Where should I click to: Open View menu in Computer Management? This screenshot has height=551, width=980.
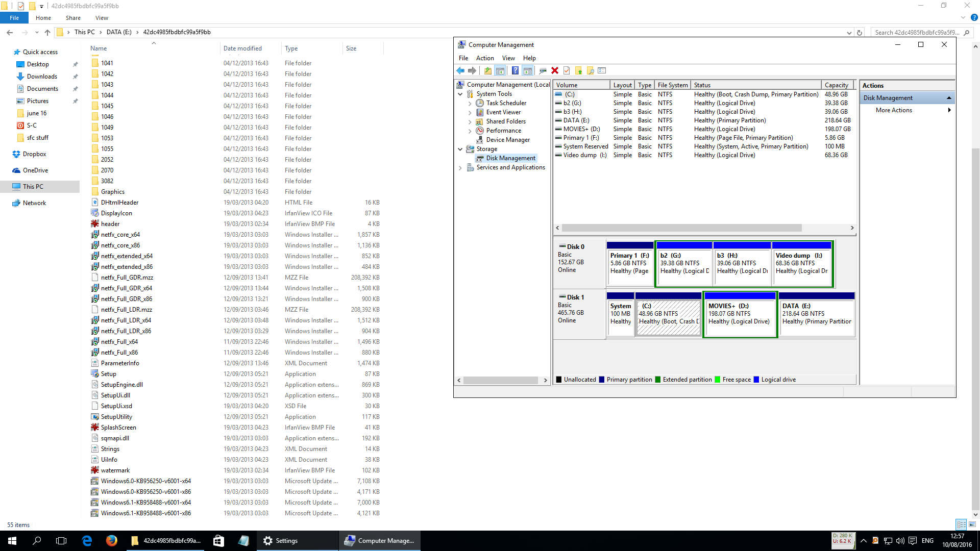[x=508, y=58]
